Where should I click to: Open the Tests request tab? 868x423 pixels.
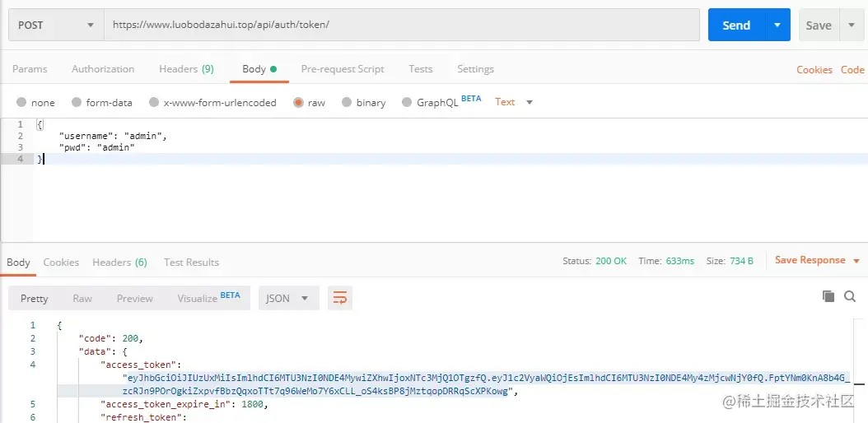coord(421,69)
